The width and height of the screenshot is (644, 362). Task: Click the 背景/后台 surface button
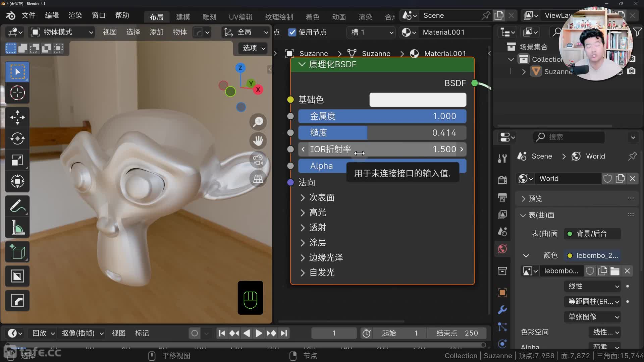tap(592, 233)
